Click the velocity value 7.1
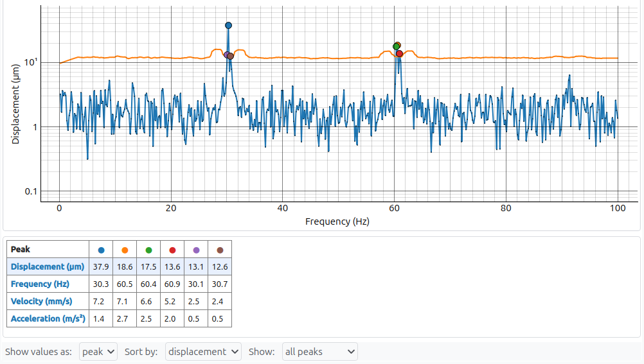The height and width of the screenshot is (364, 644). pos(122,301)
